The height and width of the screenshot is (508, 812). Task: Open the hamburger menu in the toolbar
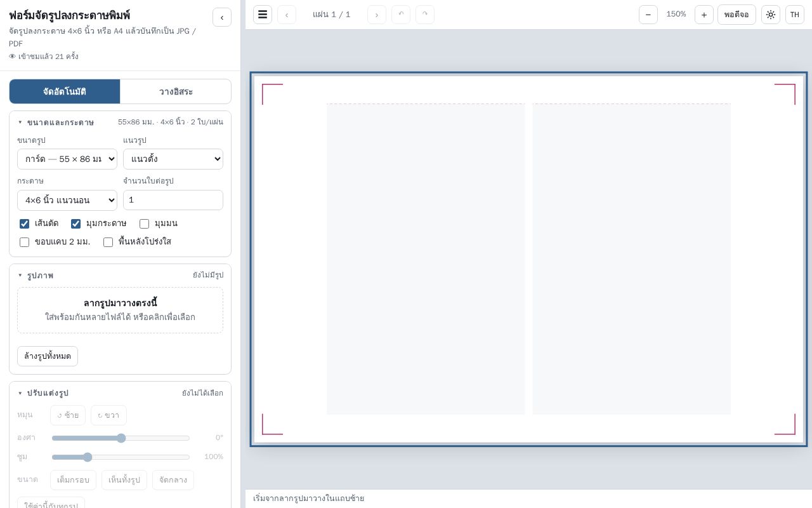pos(263,15)
